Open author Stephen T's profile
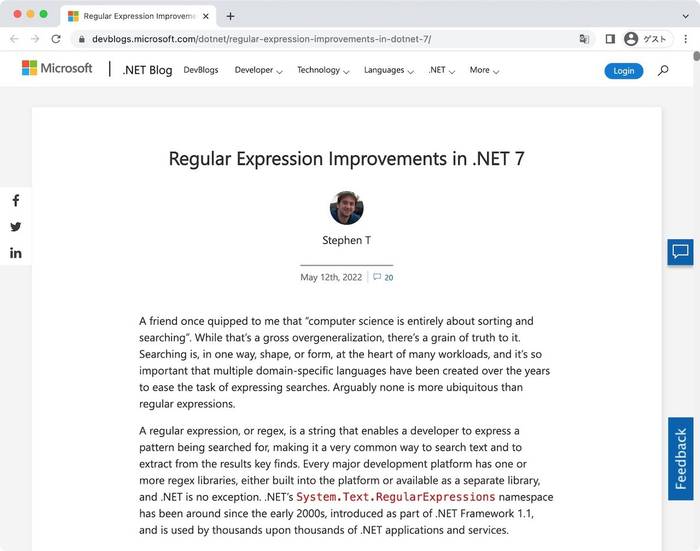 coord(346,240)
